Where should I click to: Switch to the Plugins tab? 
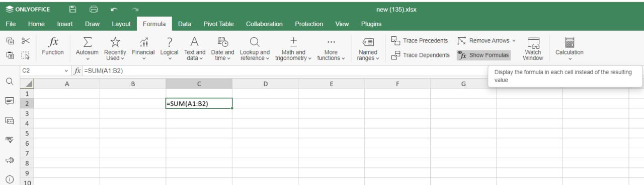[371, 24]
